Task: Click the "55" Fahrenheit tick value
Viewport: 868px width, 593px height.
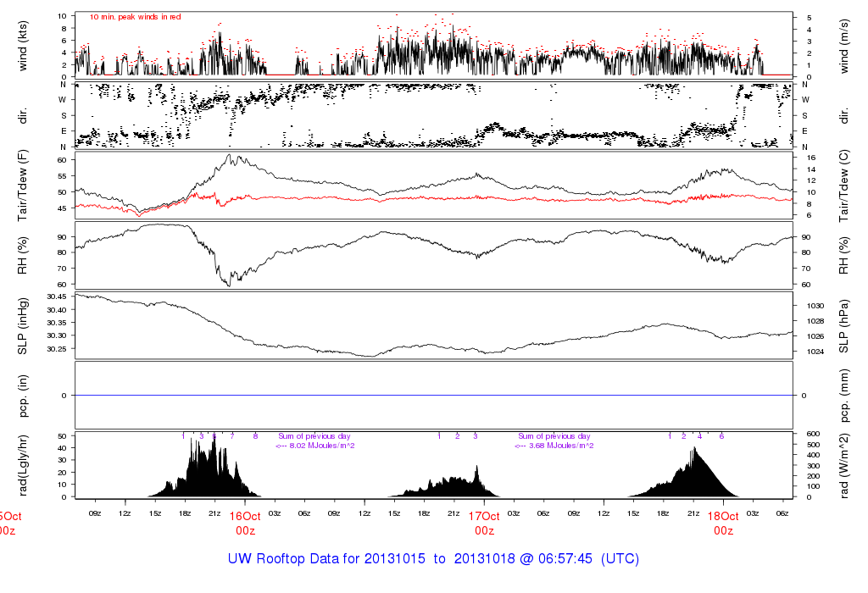Action: (62, 176)
